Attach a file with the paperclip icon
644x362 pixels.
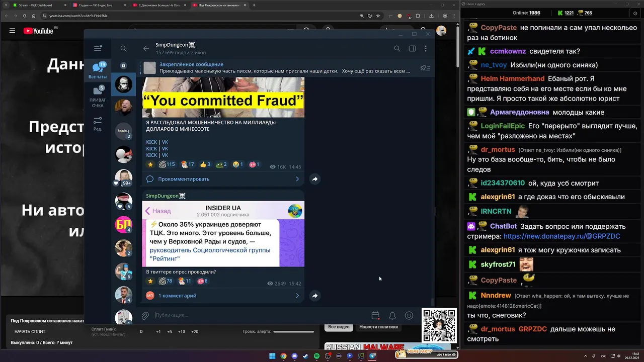(145, 315)
